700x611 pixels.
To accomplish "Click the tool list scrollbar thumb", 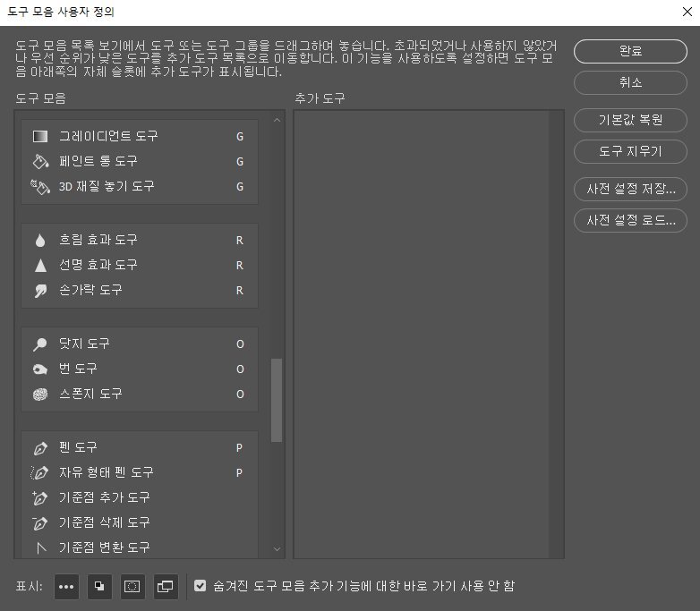I will click(277, 400).
